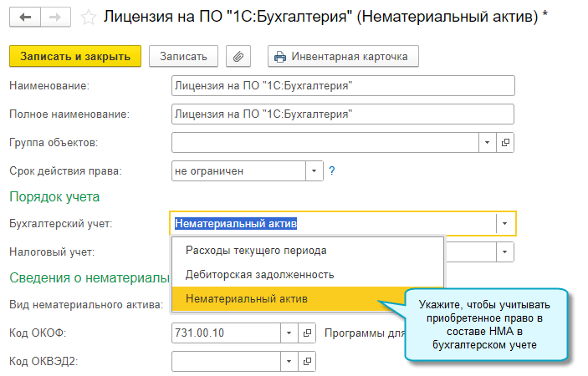The image size is (588, 376).
Task: Click the question mark help link
Action: [x=332, y=170]
